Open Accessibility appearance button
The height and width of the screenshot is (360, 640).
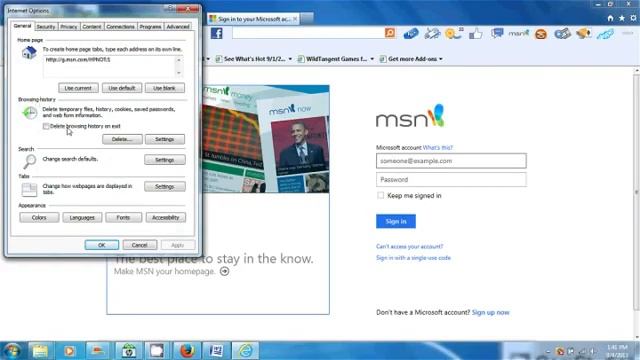(x=165, y=218)
